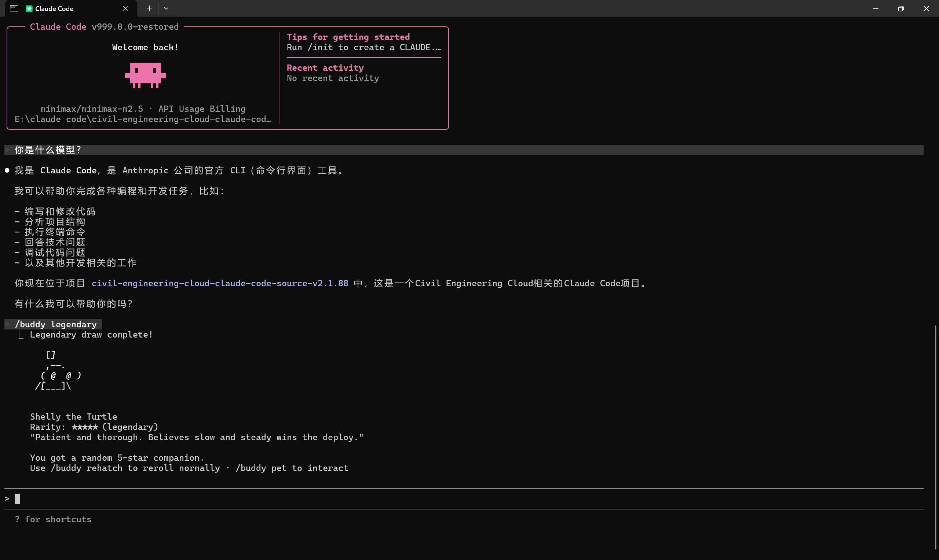Click the '你是什么模型?' prompt line
Screen dimensions: 939x560
click(x=48, y=150)
